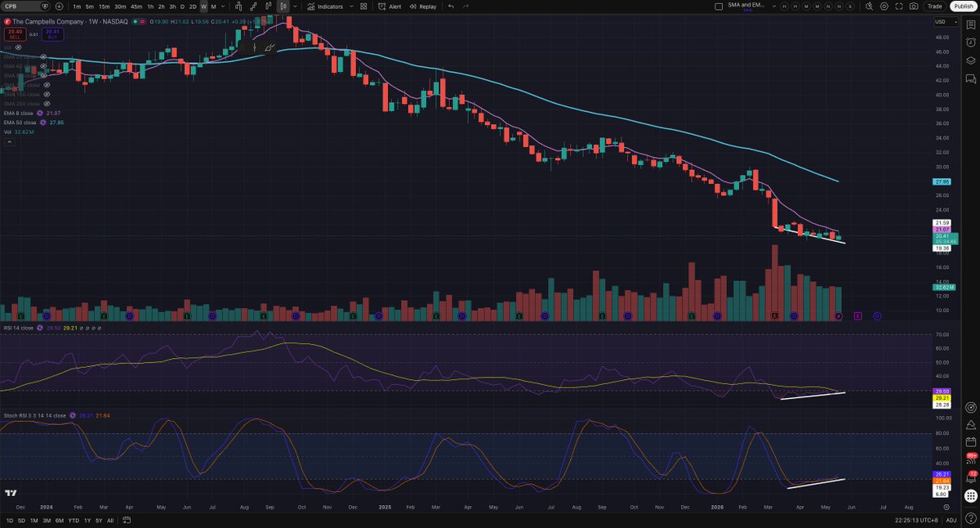
Task: Choose the line-step chart style icon
Action: click(254, 6)
